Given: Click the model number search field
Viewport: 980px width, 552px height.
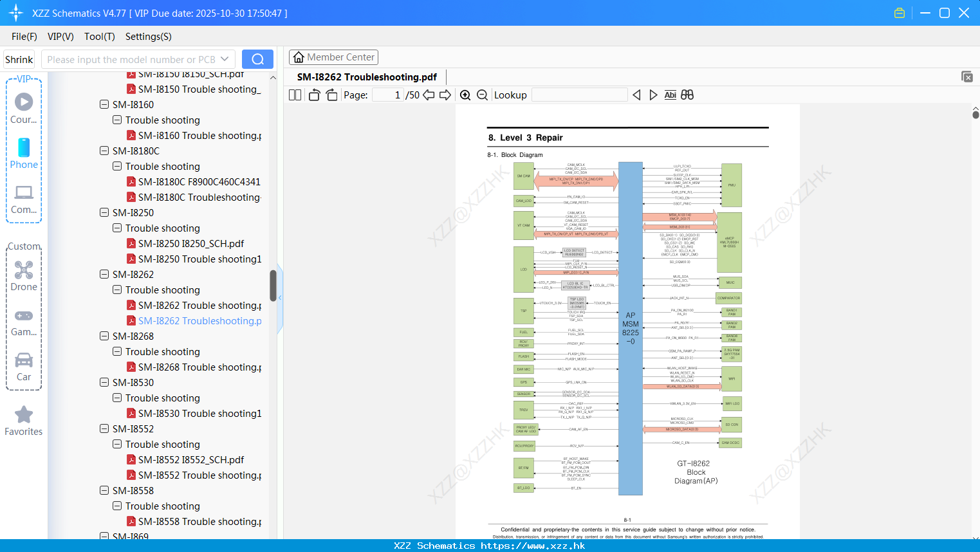Looking at the screenshot, I should pos(131,59).
